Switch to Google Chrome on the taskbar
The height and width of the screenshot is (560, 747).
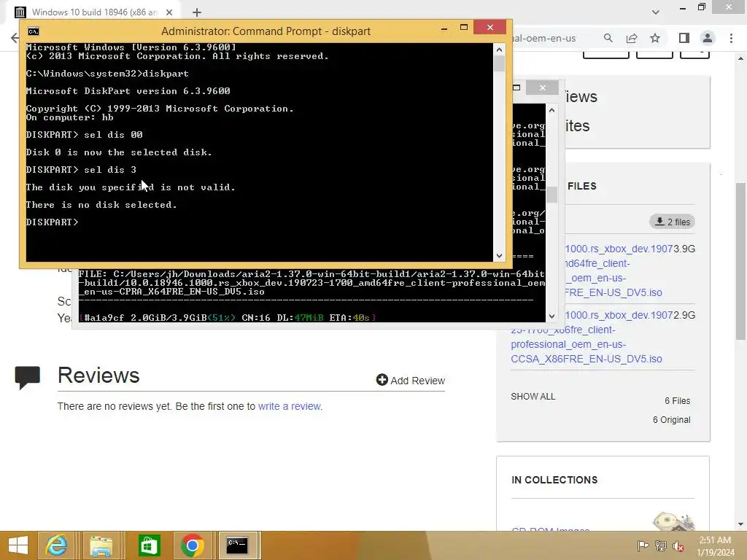click(193, 545)
